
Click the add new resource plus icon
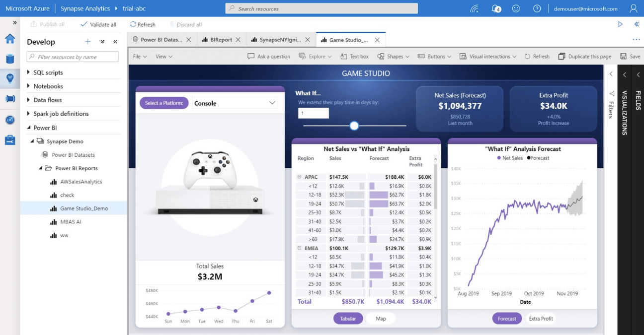click(x=88, y=42)
